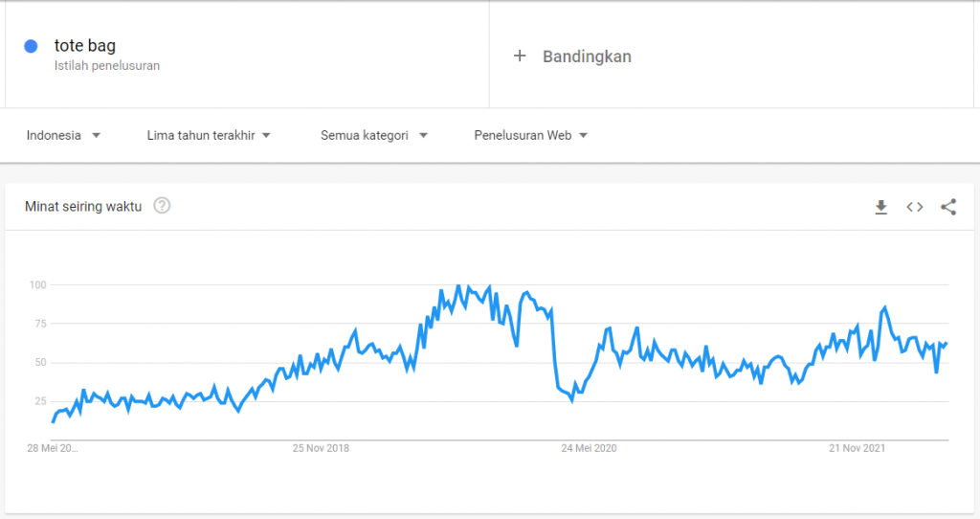Click the 21 Nov 2021 axis label
The image size is (980, 519).
858,447
